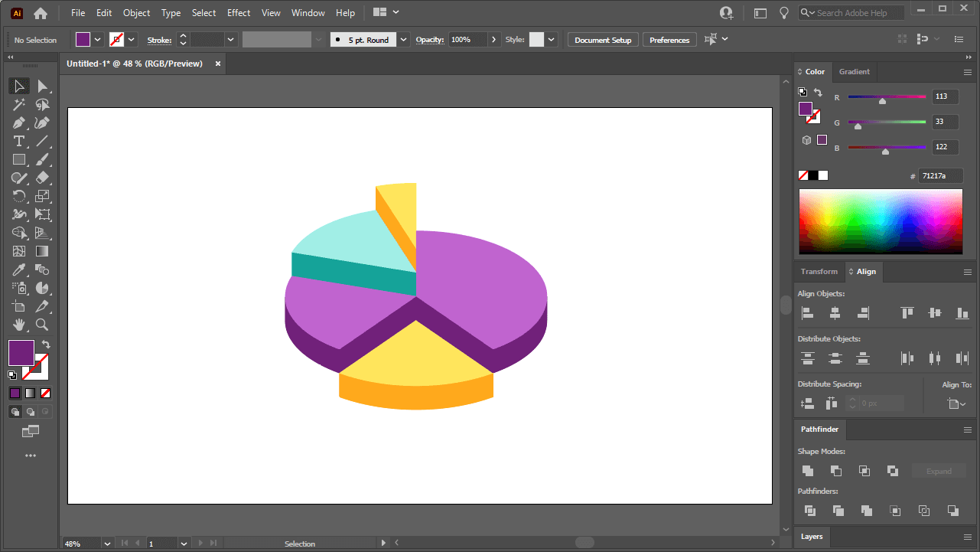Choose the Lasso tool
This screenshot has height=552, width=980.
[42, 105]
